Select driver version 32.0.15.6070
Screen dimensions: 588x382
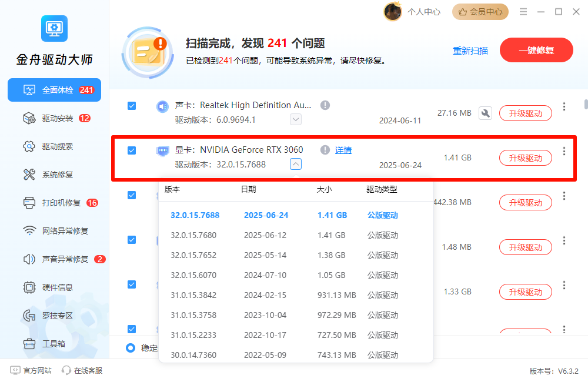(x=296, y=275)
